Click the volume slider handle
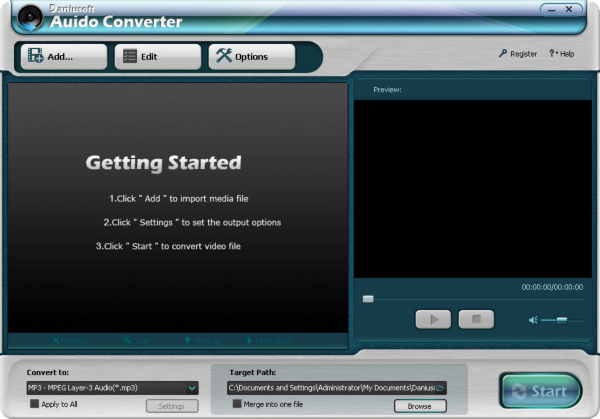Screen dimensions: 600x419 (x=562, y=320)
